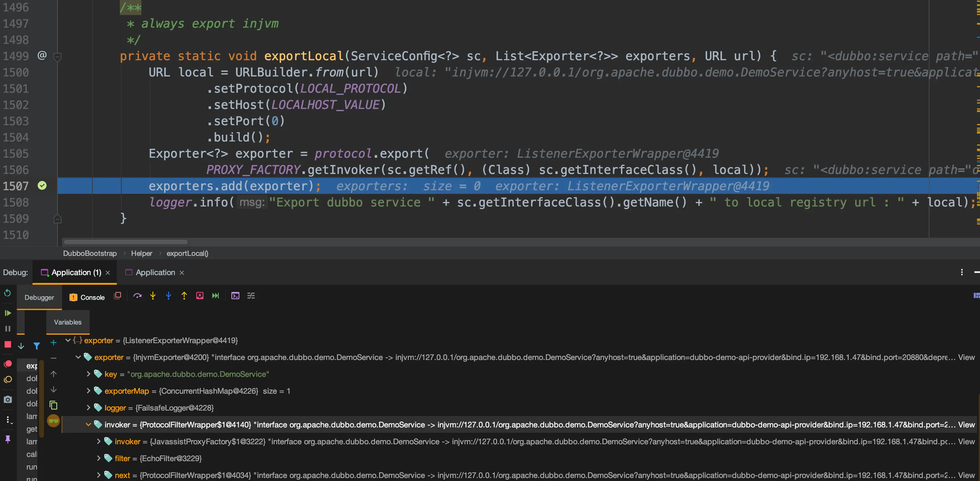Take a thread dump with camera icon
This screenshot has width=980, height=481.
[7, 400]
